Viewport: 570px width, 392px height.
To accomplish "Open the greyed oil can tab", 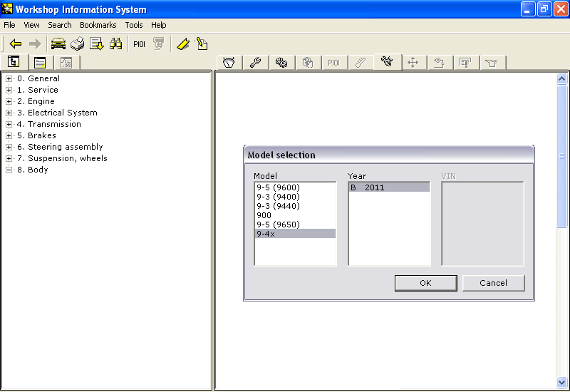I will tap(492, 63).
